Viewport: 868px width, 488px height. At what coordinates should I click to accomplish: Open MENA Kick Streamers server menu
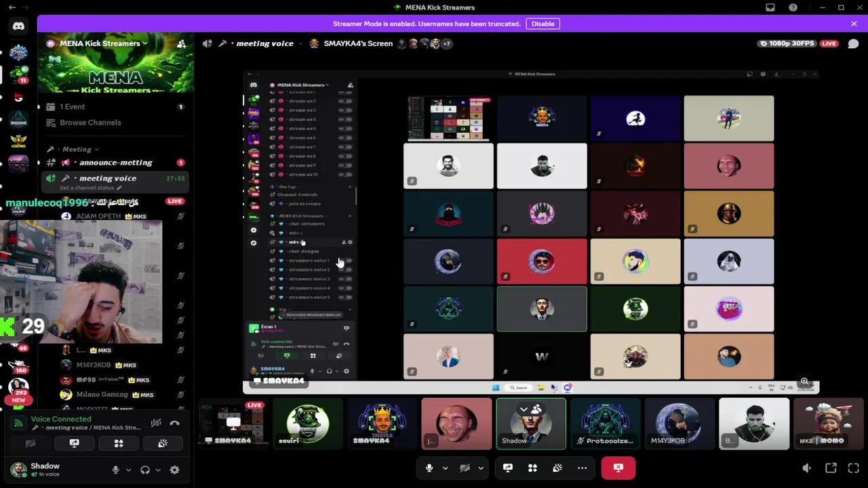tap(103, 43)
